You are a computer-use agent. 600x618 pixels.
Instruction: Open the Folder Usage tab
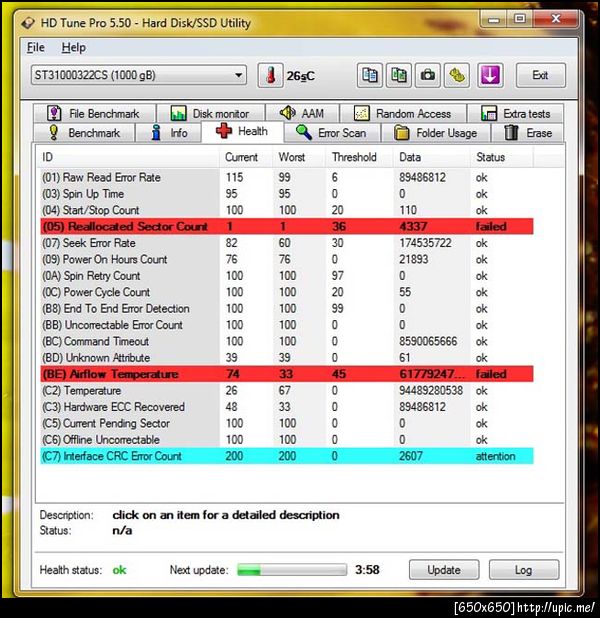tap(436, 133)
